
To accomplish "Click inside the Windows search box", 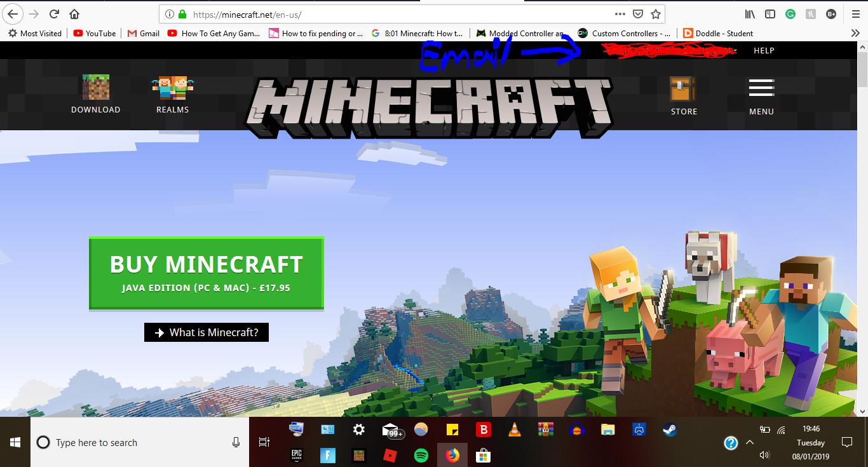I will click(x=127, y=442).
